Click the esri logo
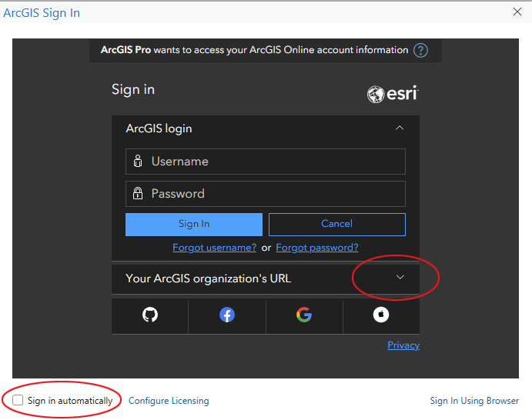532x420 pixels. point(393,94)
